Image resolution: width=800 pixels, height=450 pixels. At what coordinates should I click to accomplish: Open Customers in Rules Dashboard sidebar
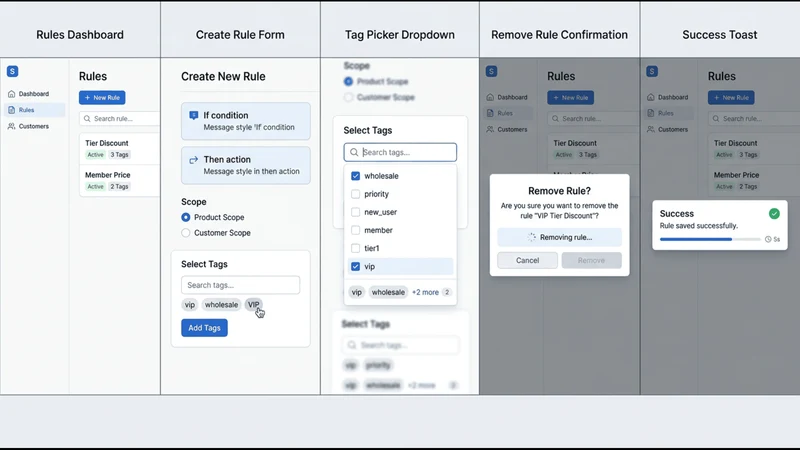click(x=34, y=126)
